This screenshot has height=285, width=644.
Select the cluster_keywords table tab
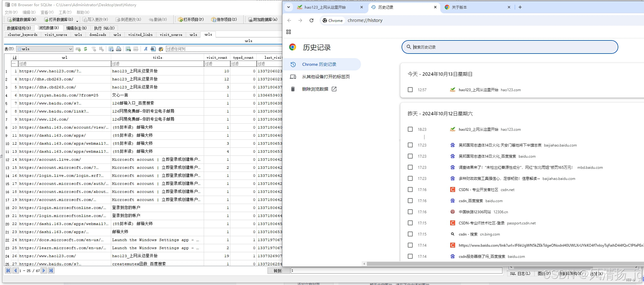pos(23,35)
